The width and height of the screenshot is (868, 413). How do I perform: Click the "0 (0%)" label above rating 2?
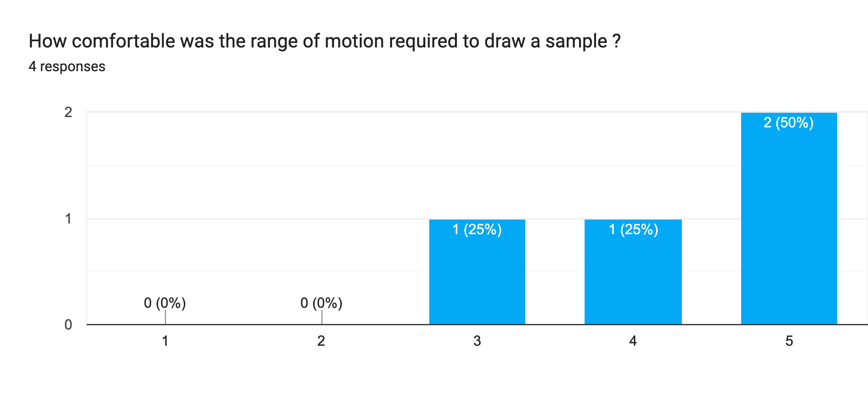click(x=321, y=303)
